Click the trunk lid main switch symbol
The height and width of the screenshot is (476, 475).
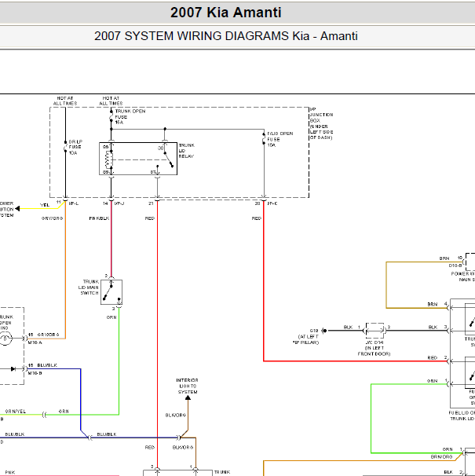click(111, 292)
